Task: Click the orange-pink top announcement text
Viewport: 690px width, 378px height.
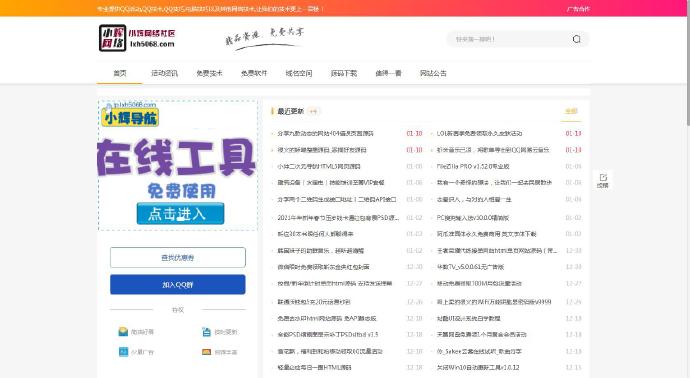Action: point(210,9)
